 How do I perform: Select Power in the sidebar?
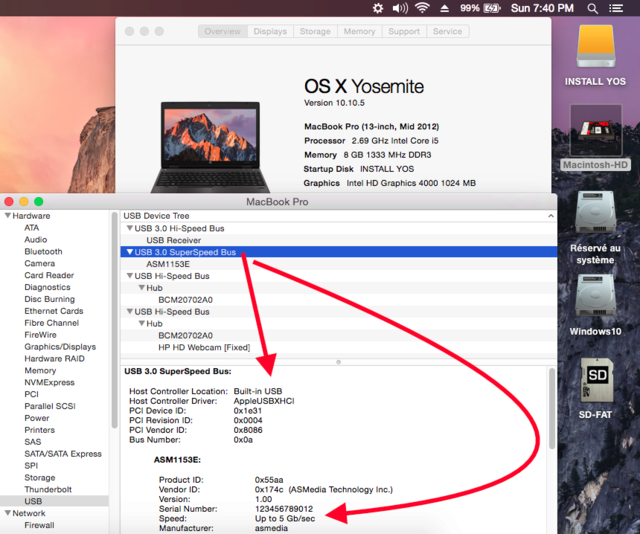coord(37,418)
